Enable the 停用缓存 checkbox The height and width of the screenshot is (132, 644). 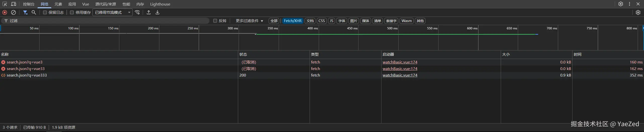[x=72, y=13]
